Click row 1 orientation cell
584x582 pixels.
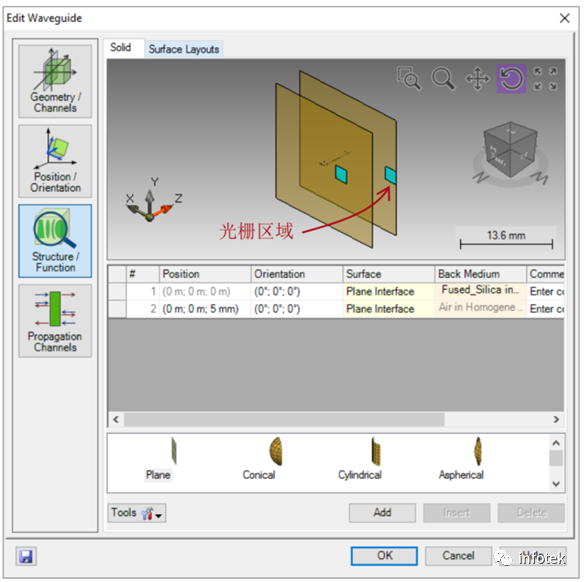297,292
